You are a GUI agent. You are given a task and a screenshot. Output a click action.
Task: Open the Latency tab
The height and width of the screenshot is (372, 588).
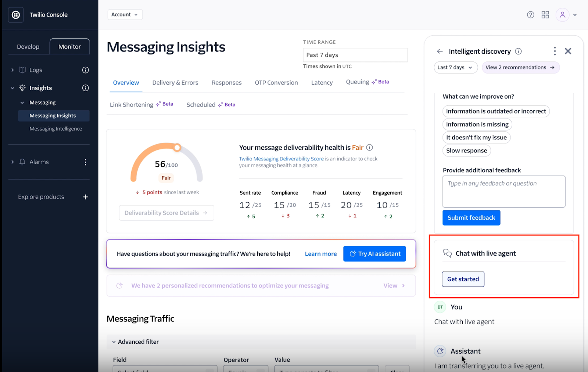[x=322, y=83]
